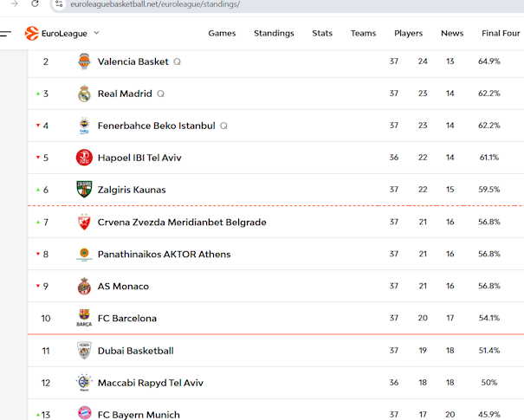Image resolution: width=524 pixels, height=420 pixels.
Task: Click the Crvena Zvezda team logo
Action: coord(84,222)
